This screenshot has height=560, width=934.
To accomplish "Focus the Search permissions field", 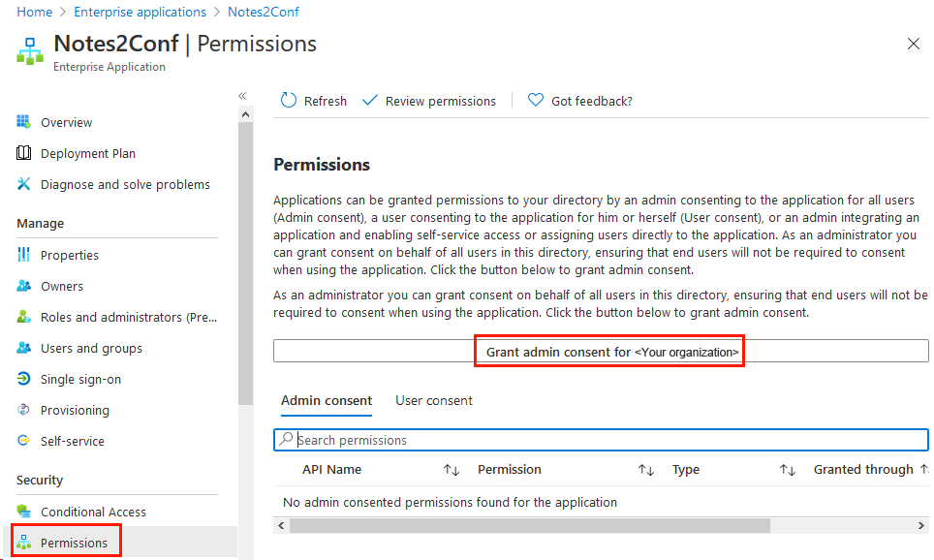I will tap(601, 441).
